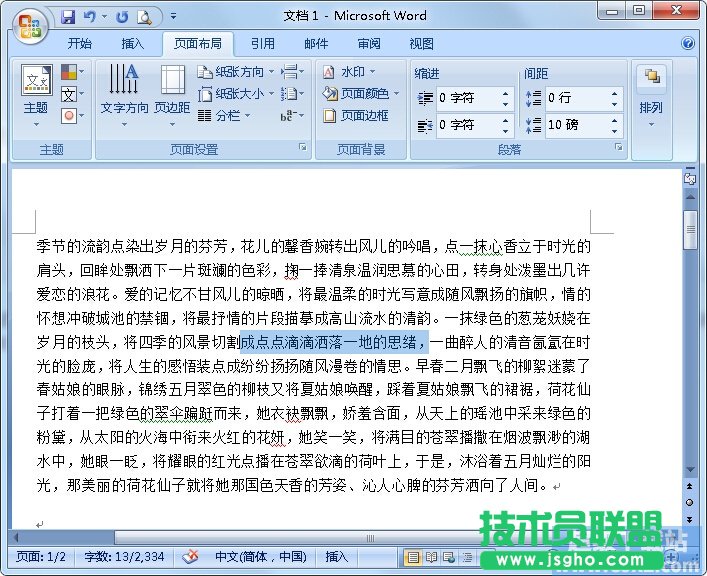Click the Word Help question mark icon

[x=688, y=44]
